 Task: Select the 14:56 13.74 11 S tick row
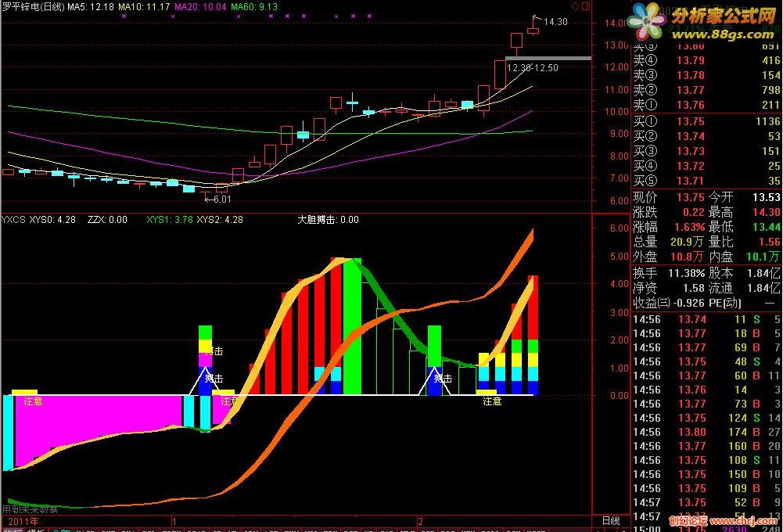tap(706, 319)
